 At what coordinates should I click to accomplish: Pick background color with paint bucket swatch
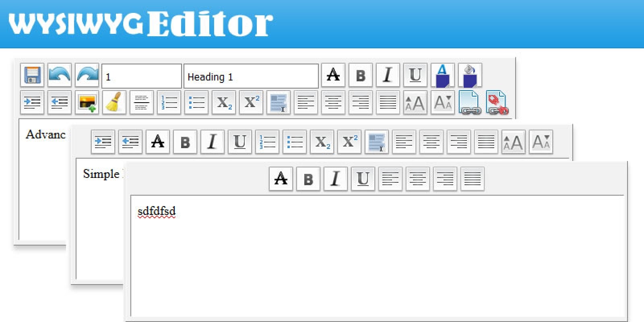point(470,75)
